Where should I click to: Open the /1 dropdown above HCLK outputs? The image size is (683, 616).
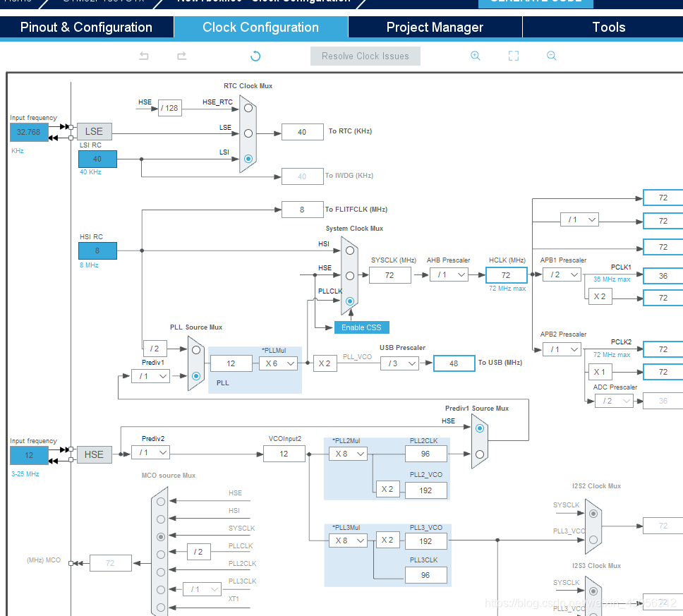click(x=579, y=219)
